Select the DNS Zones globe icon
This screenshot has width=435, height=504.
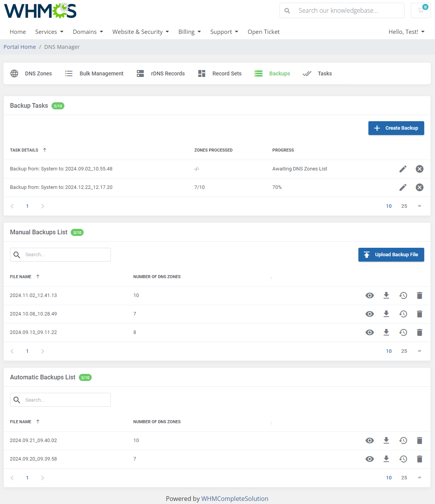14,73
